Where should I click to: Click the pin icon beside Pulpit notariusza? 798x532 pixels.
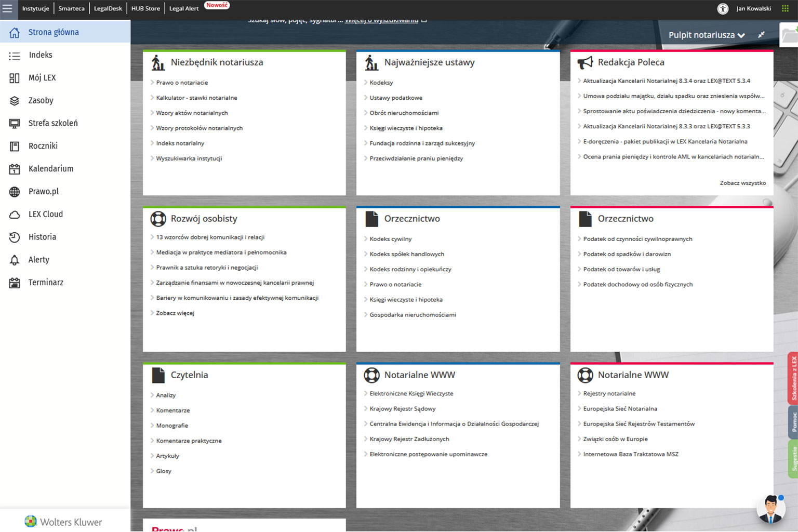pyautogui.click(x=761, y=35)
